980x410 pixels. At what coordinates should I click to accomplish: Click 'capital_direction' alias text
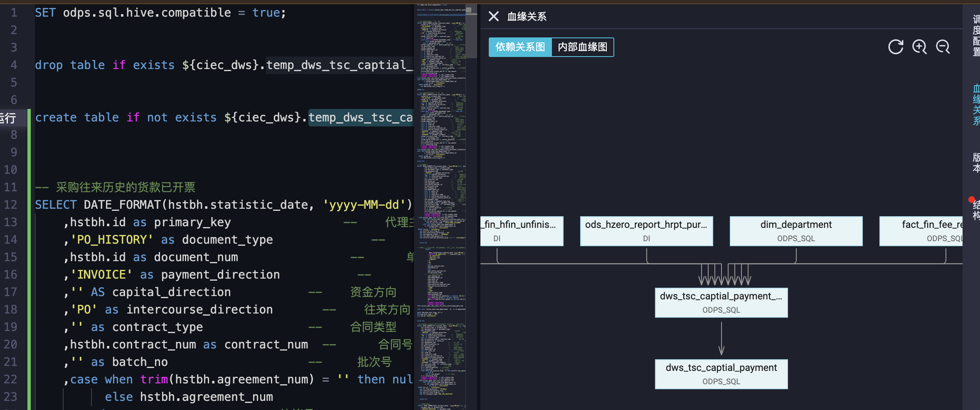[171, 292]
